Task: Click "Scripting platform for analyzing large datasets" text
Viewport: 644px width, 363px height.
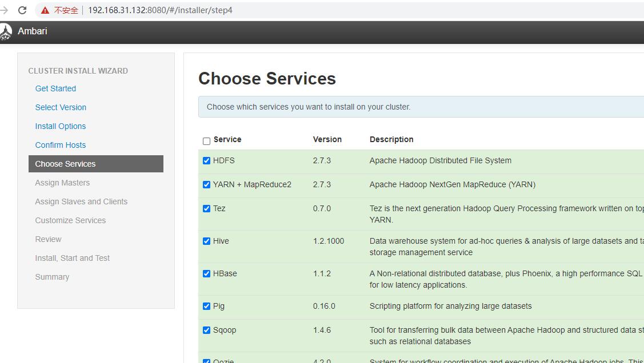Action: point(450,306)
